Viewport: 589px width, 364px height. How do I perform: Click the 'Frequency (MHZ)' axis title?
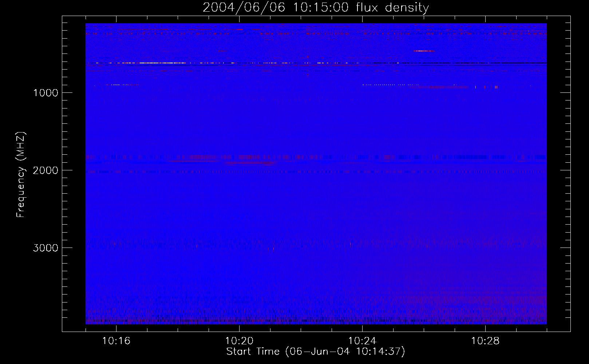21,175
